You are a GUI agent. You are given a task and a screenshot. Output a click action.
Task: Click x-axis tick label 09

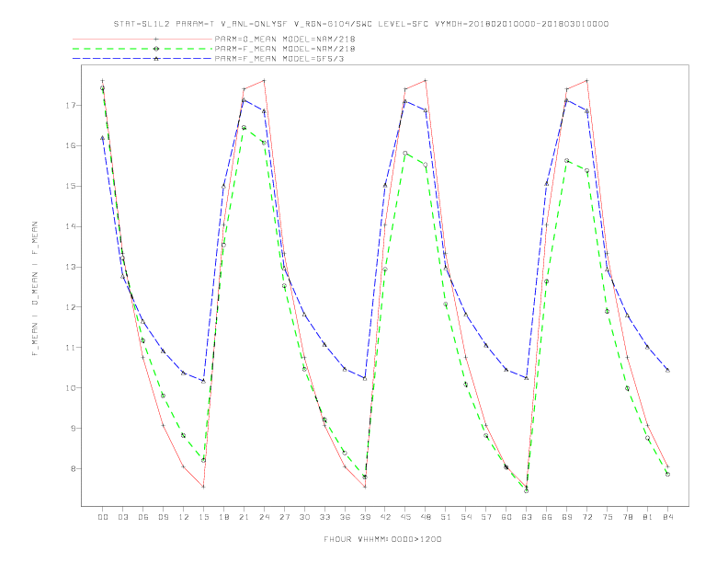click(163, 517)
